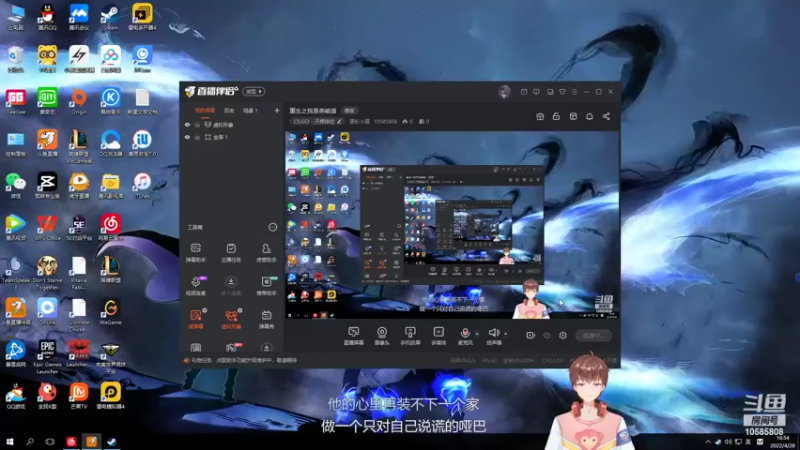Toggle the room lock icon above preview
The image size is (800, 450).
point(556,116)
